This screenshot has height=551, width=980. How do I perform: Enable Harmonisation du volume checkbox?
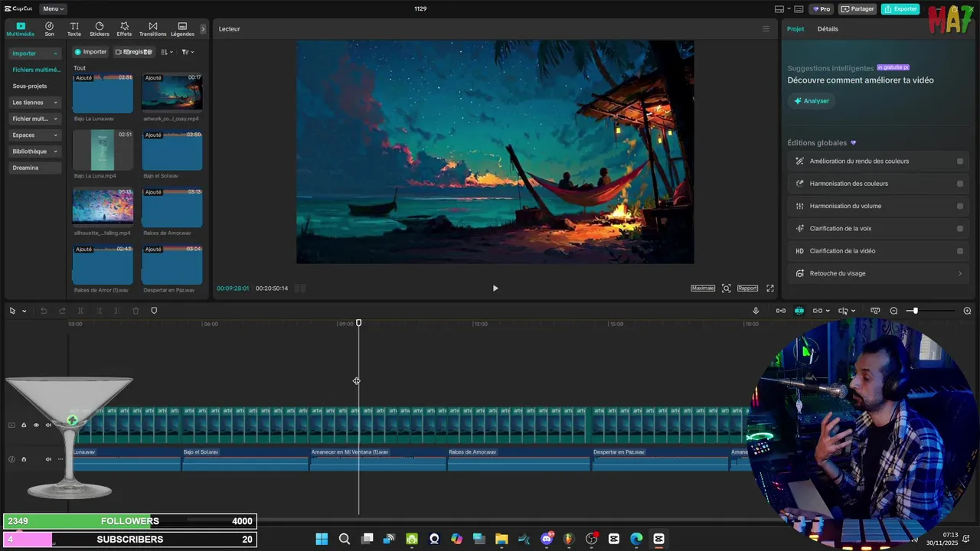tap(960, 206)
